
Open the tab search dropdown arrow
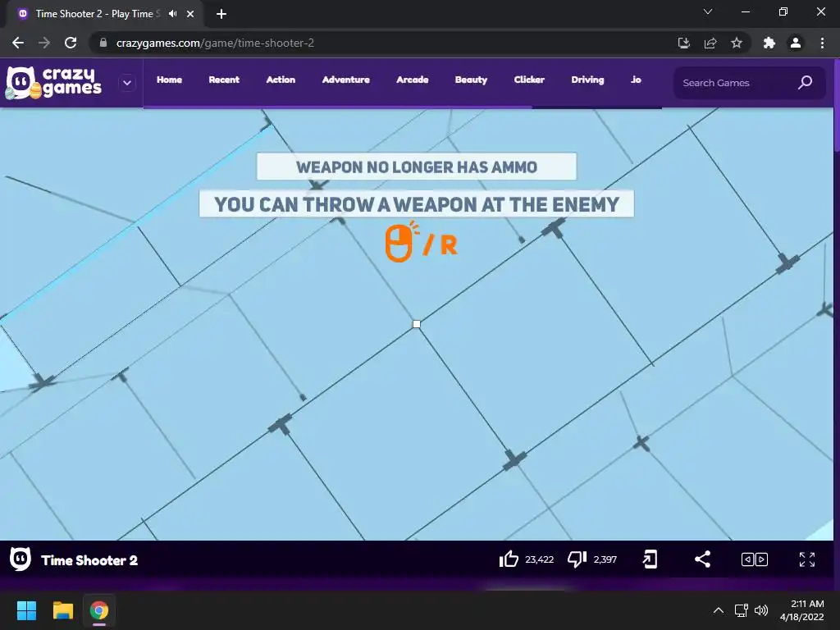point(708,11)
